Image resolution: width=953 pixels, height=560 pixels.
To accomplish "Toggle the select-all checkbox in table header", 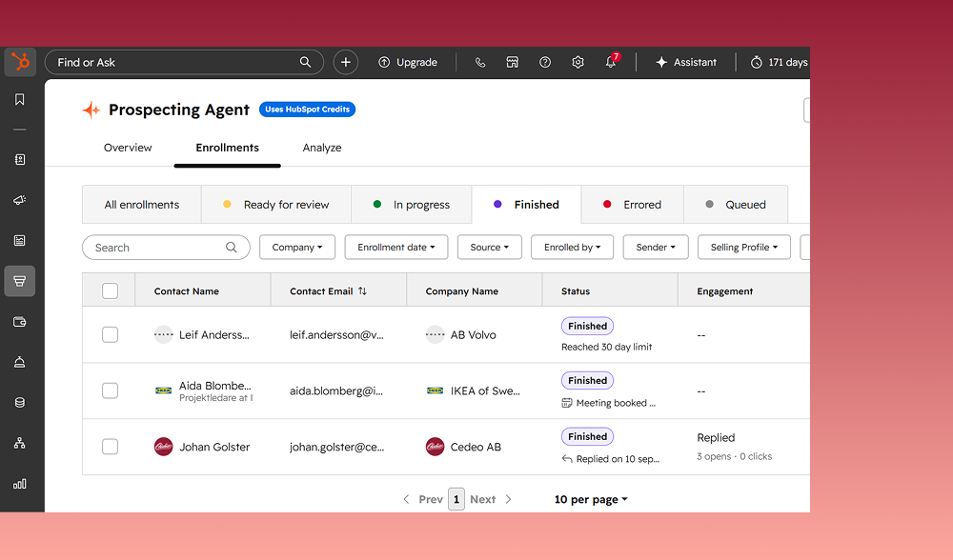I will pyautogui.click(x=110, y=290).
